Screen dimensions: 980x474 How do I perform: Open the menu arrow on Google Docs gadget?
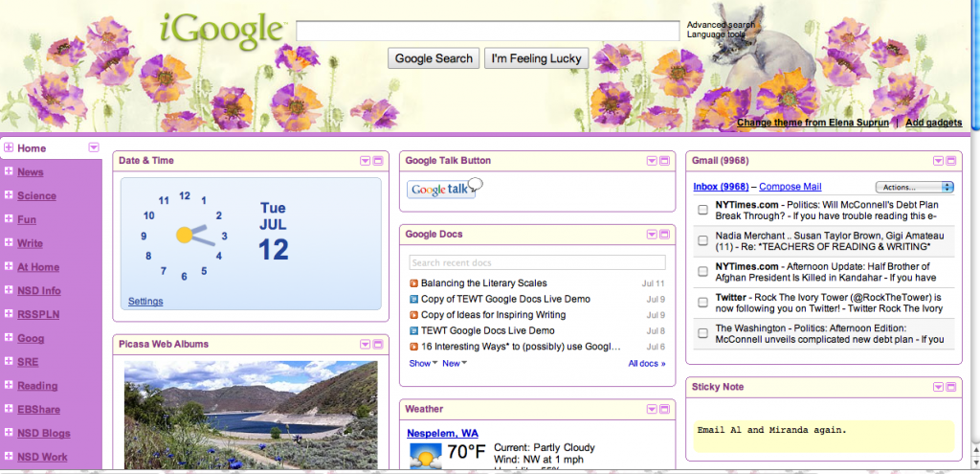(x=652, y=235)
